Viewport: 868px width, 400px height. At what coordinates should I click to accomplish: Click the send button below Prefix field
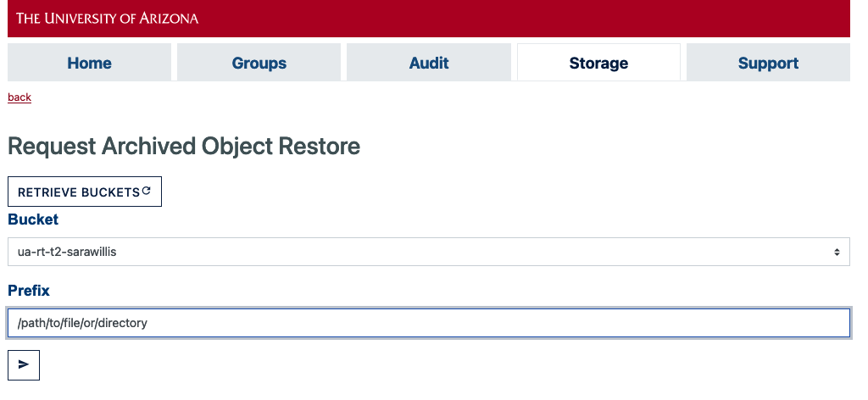click(x=24, y=365)
